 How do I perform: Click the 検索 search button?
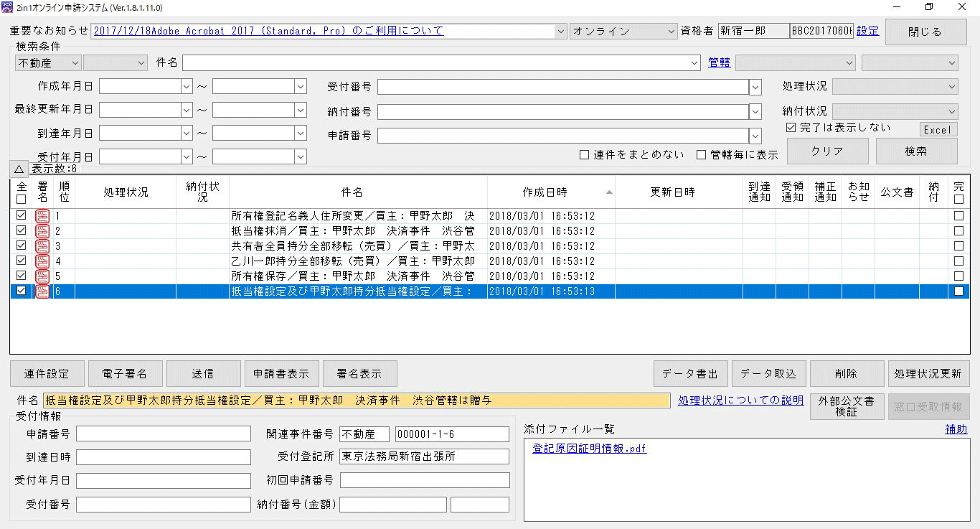916,151
